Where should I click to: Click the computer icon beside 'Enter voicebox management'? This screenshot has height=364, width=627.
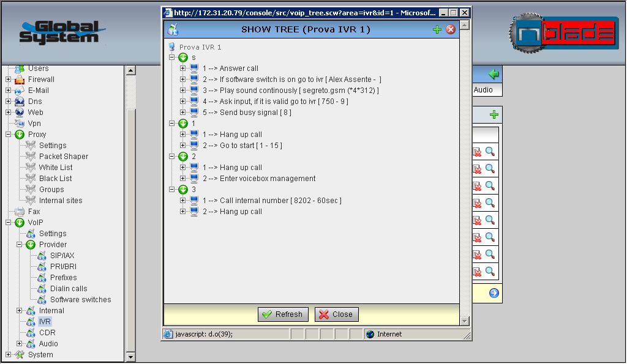click(194, 178)
